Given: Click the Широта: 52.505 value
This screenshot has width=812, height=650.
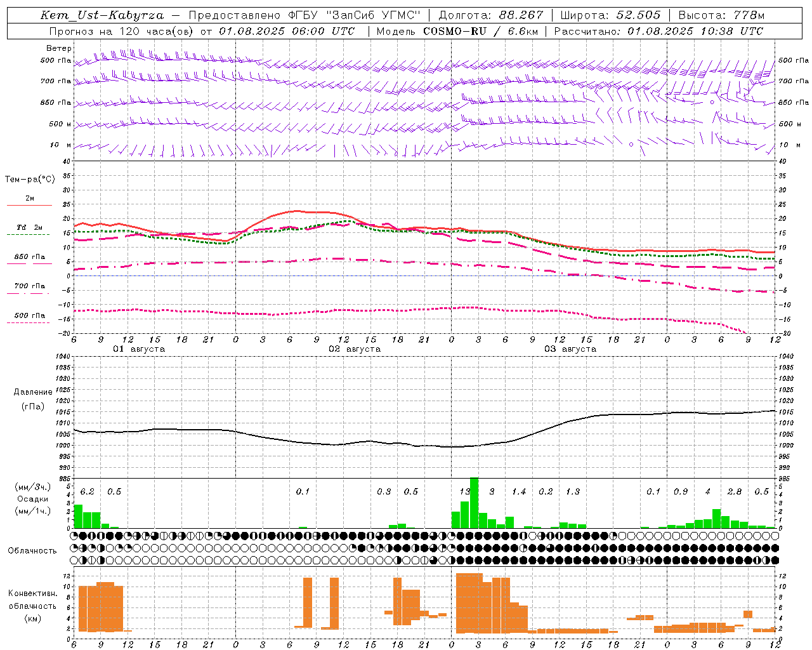Looking at the screenshot, I should click(610, 15).
